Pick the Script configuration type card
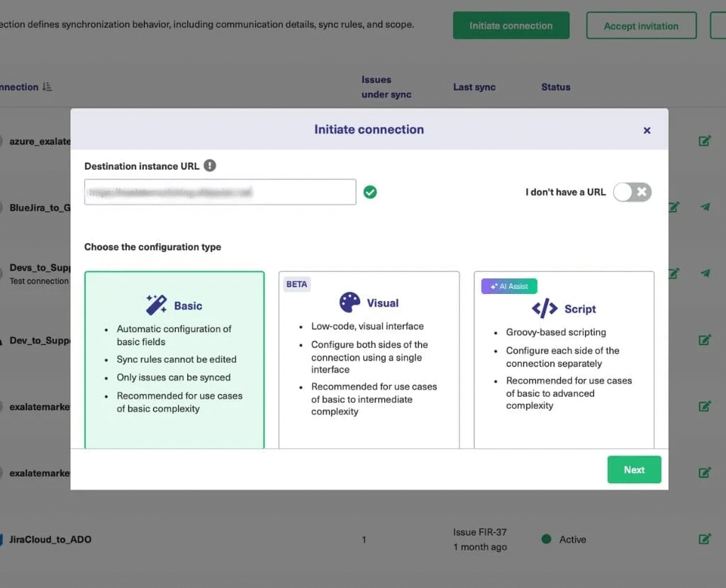The width and height of the screenshot is (726, 588). (564, 359)
